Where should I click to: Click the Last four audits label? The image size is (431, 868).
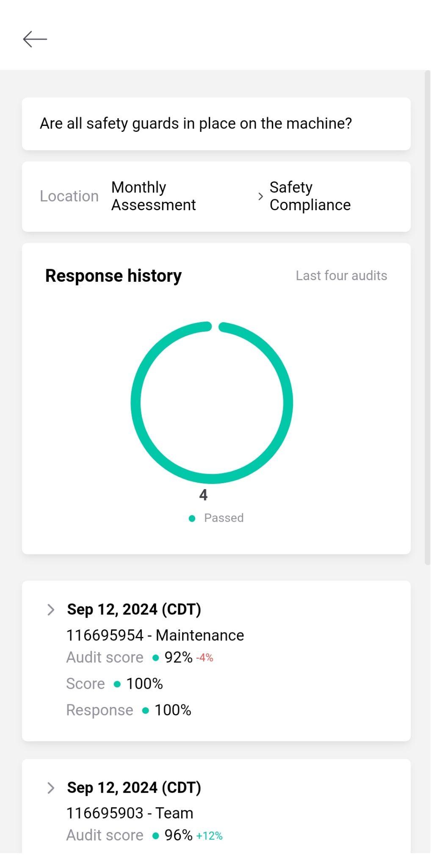point(341,275)
